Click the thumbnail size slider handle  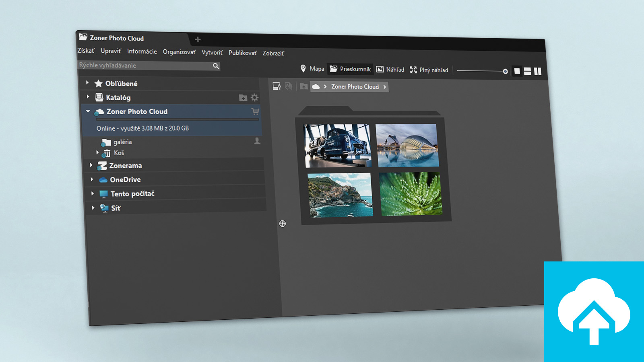[x=505, y=71]
